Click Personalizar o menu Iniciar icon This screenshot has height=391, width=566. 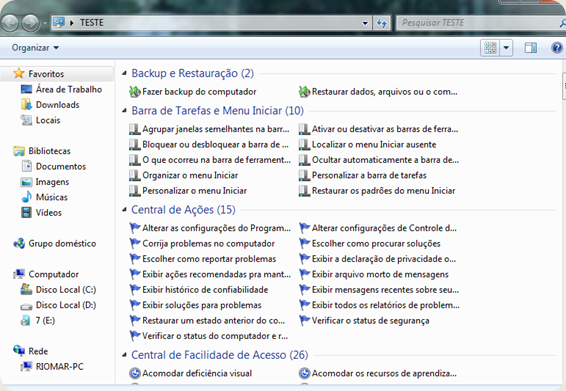(x=135, y=191)
